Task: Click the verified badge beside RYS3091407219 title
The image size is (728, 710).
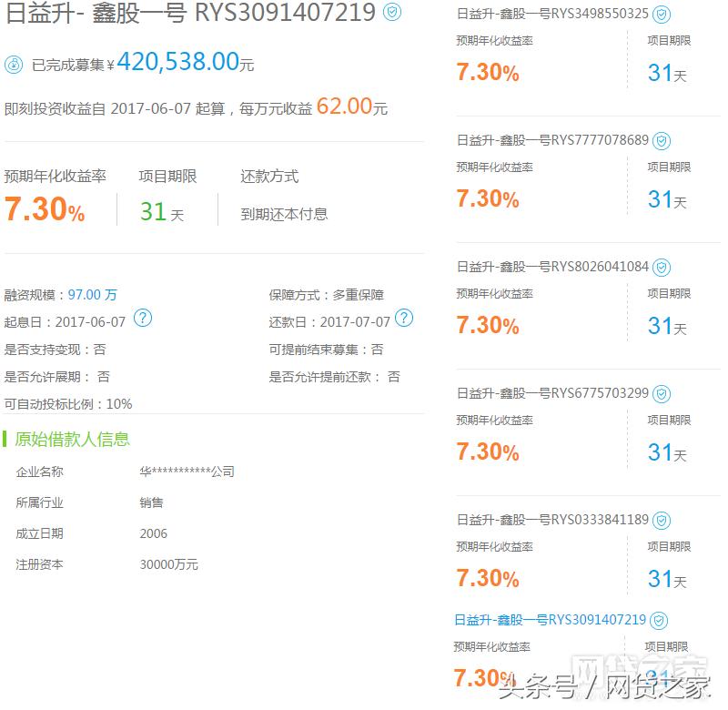Action: click(391, 13)
